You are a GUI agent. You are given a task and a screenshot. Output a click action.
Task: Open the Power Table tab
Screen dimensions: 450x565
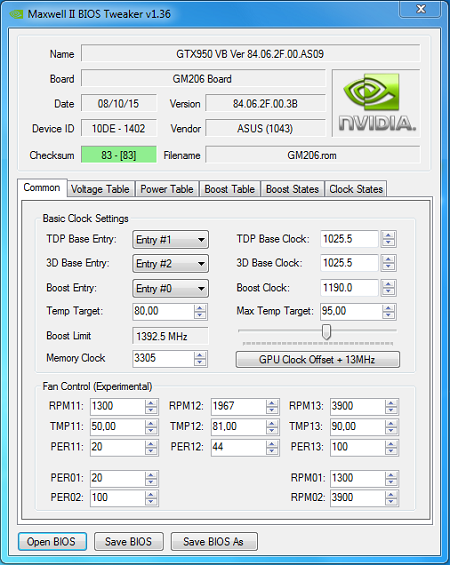click(167, 189)
